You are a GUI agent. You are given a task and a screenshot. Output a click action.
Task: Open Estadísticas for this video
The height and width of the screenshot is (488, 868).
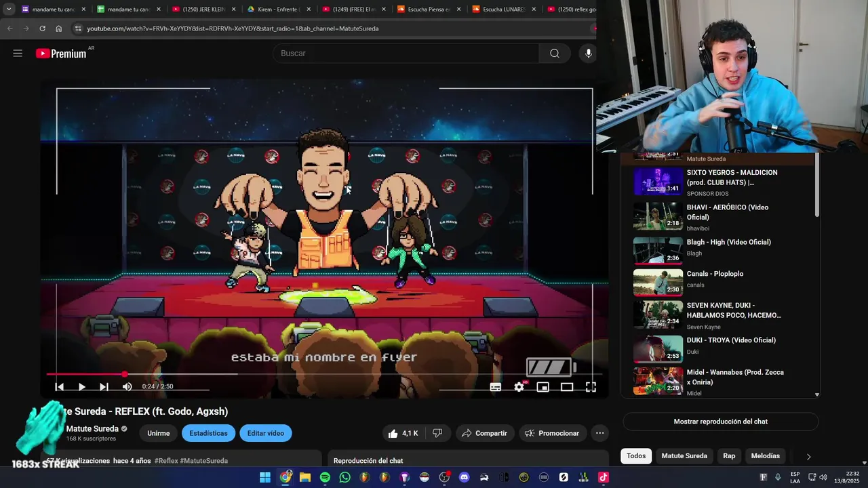tap(208, 433)
